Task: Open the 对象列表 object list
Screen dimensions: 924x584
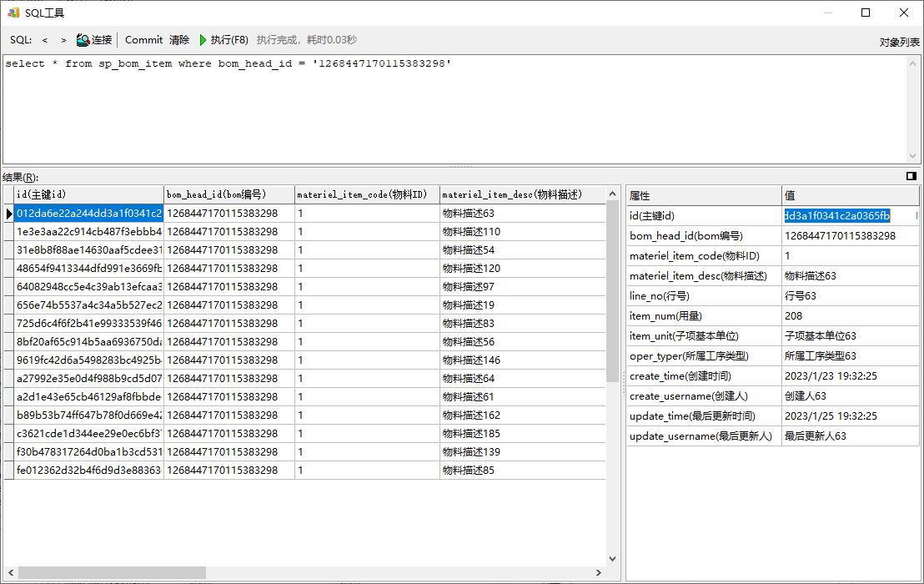Action: [x=899, y=43]
